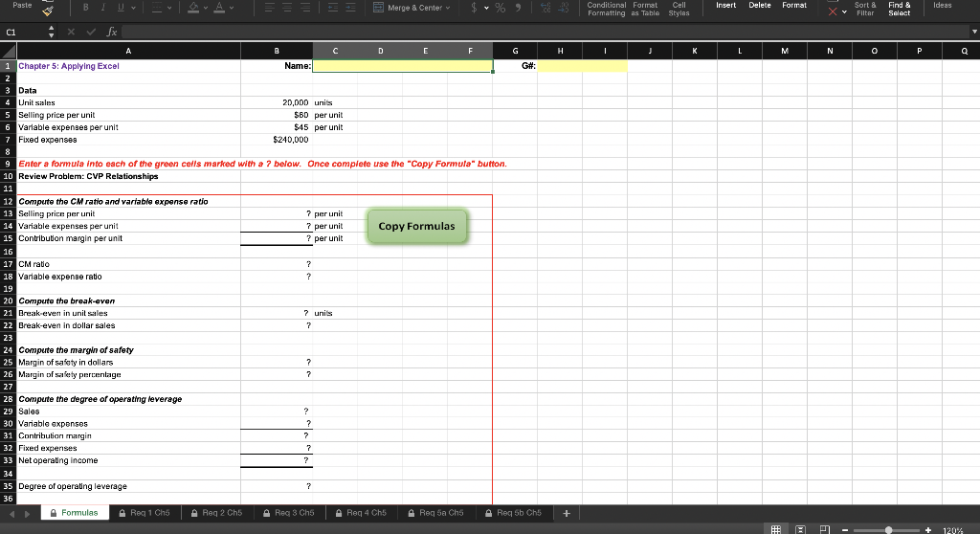The width and height of the screenshot is (980, 534).
Task: Switch to the Formulas sheet tab
Action: [x=75, y=513]
